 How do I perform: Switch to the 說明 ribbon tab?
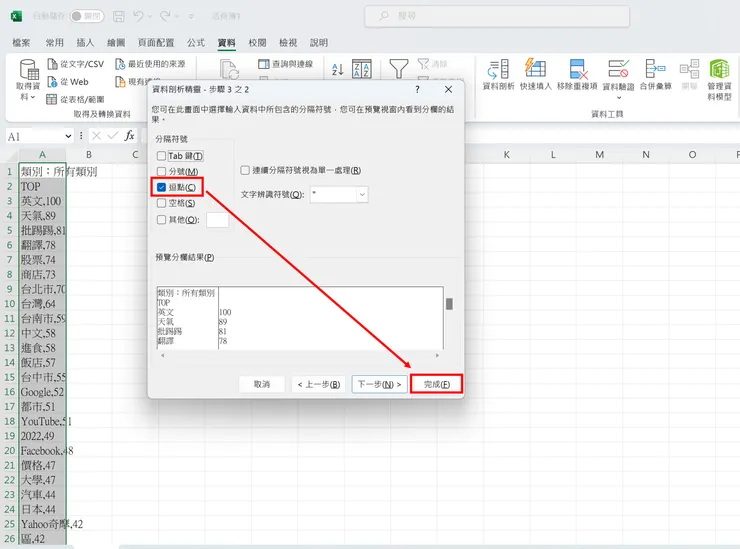[x=319, y=42]
